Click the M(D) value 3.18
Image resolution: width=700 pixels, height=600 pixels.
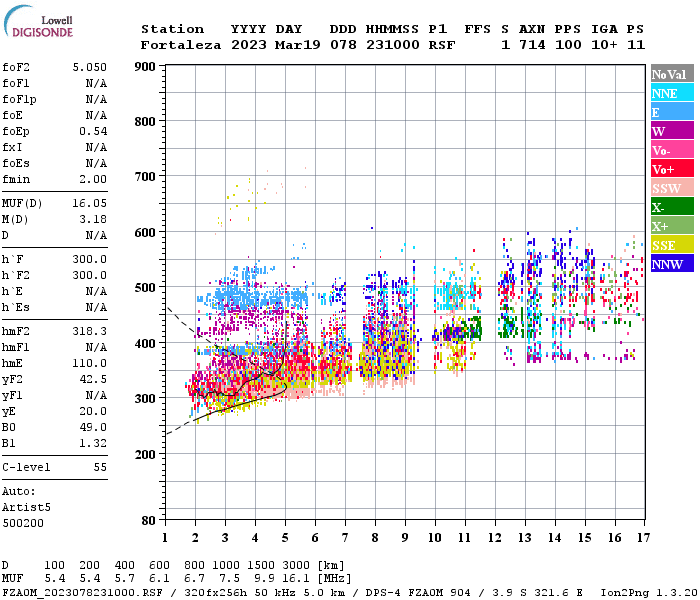(x=93, y=219)
